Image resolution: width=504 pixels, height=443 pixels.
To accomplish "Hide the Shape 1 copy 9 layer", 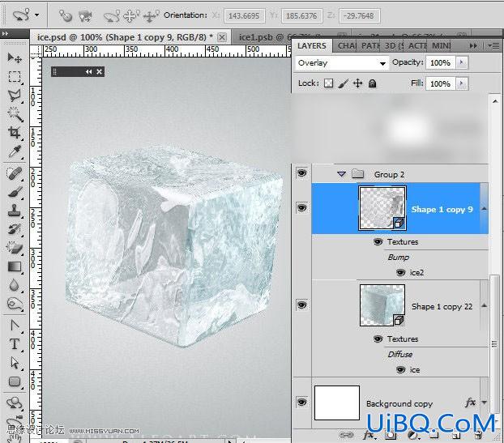I will (301, 208).
